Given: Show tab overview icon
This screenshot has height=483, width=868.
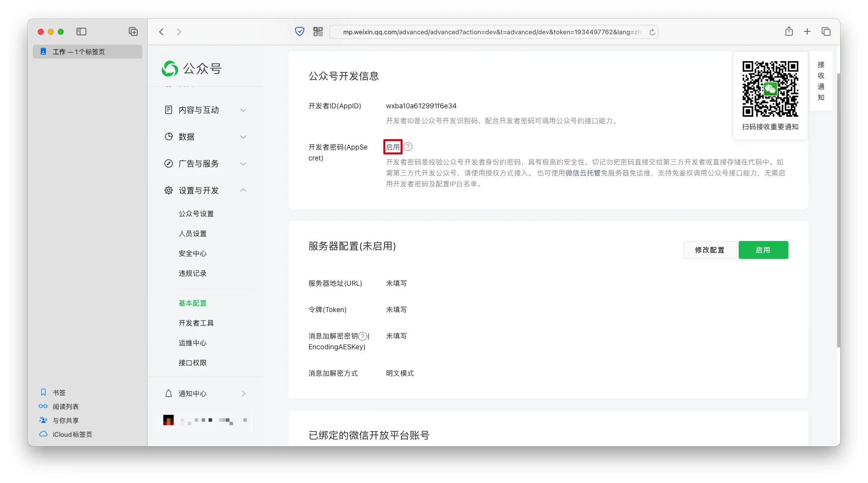Looking at the screenshot, I should coord(826,32).
